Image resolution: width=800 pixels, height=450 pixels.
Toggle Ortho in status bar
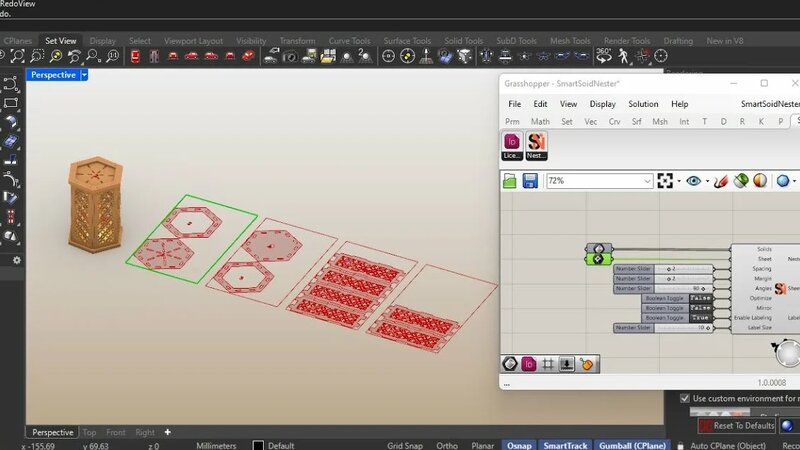pyautogui.click(x=447, y=445)
